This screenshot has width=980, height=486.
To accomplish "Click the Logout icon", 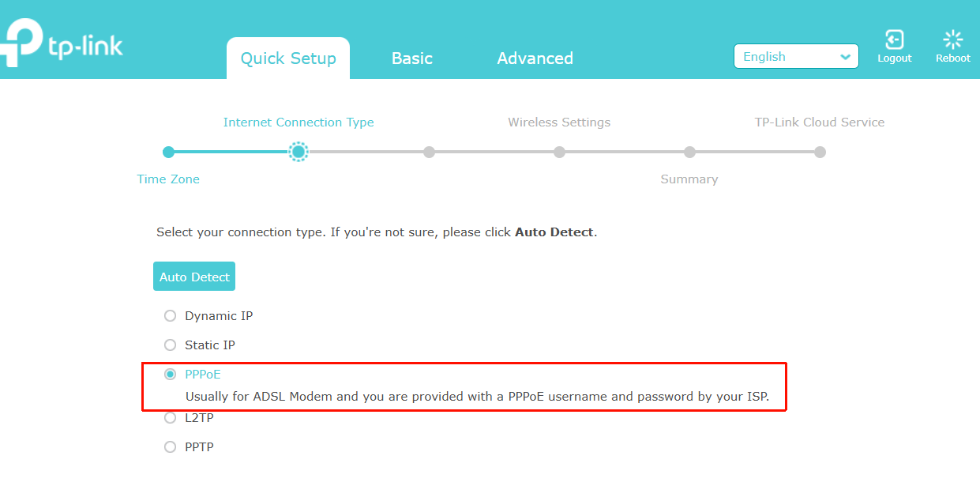I will pyautogui.click(x=894, y=40).
